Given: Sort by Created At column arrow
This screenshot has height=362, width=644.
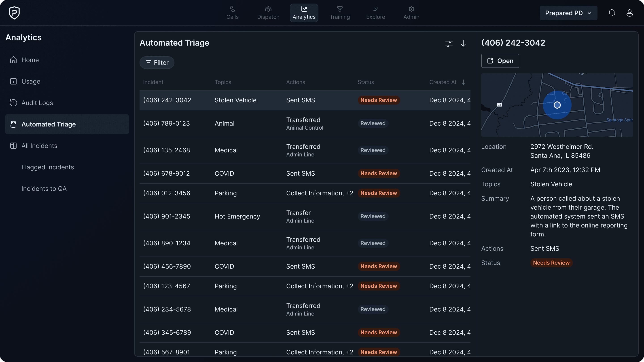Looking at the screenshot, I should click(x=463, y=82).
